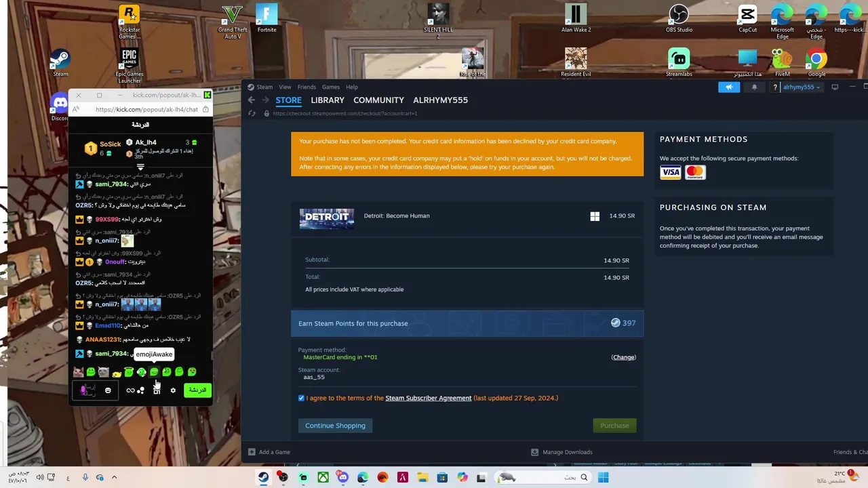Select the Streamlabs desktop shortcut
Screen dimensions: 868x488
point(679,62)
